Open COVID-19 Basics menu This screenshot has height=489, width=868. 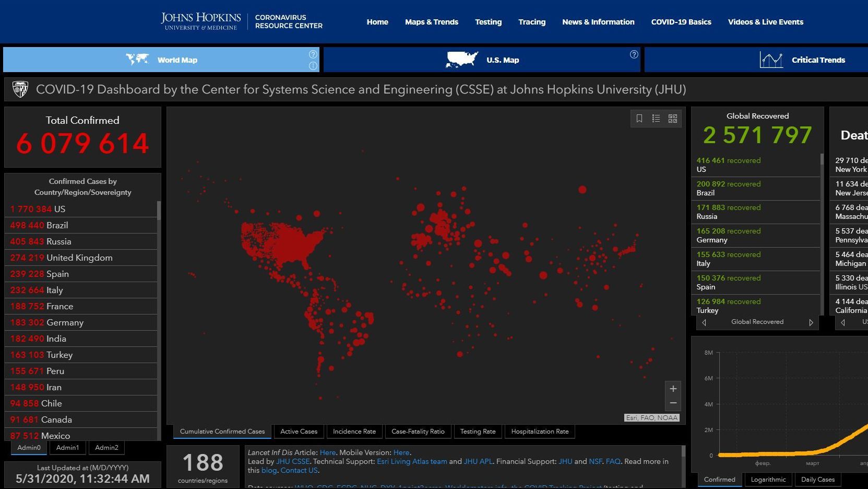[681, 22]
